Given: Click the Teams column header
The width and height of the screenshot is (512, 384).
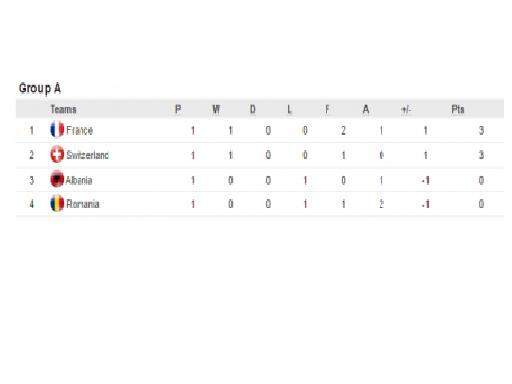Looking at the screenshot, I should (63, 109).
